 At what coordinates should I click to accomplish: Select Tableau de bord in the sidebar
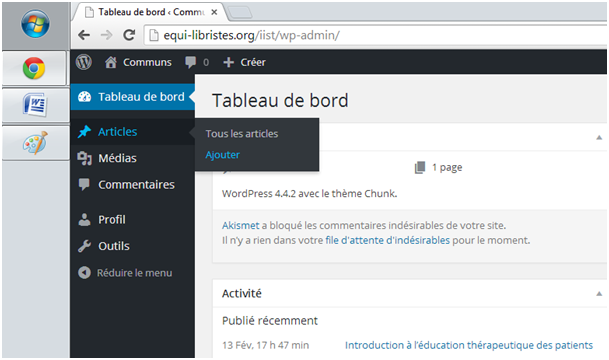coord(132,97)
